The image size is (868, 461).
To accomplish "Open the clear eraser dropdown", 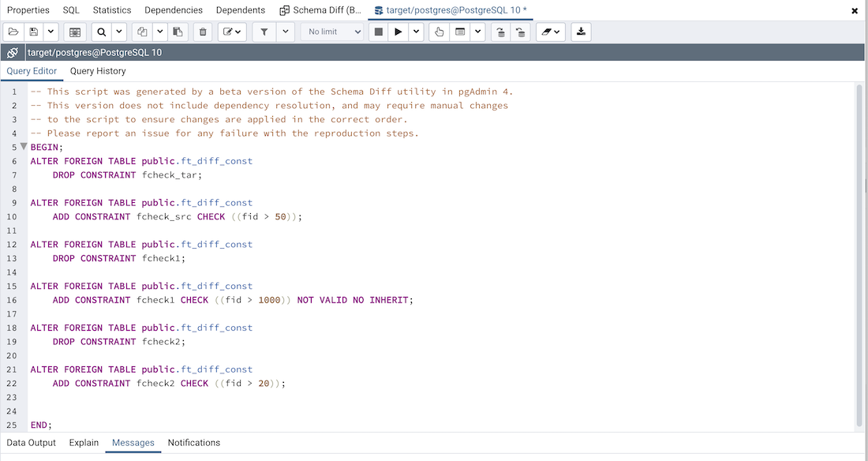I will click(550, 32).
